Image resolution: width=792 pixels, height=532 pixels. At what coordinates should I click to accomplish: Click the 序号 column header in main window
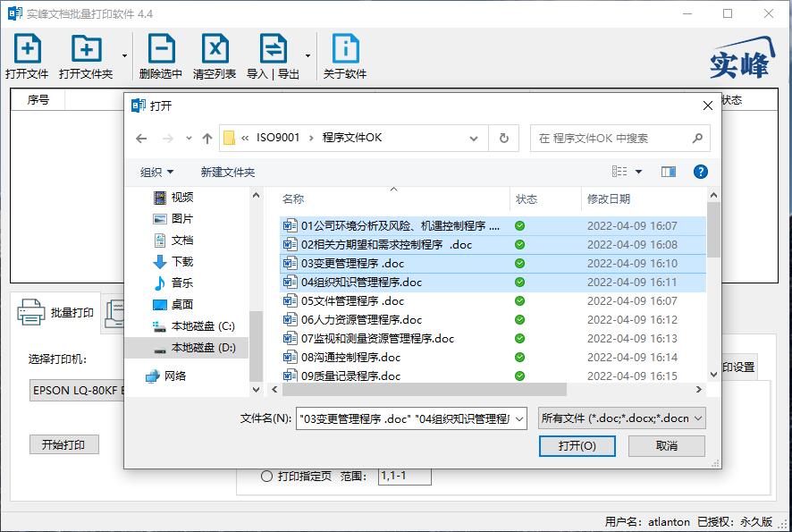pyautogui.click(x=38, y=100)
